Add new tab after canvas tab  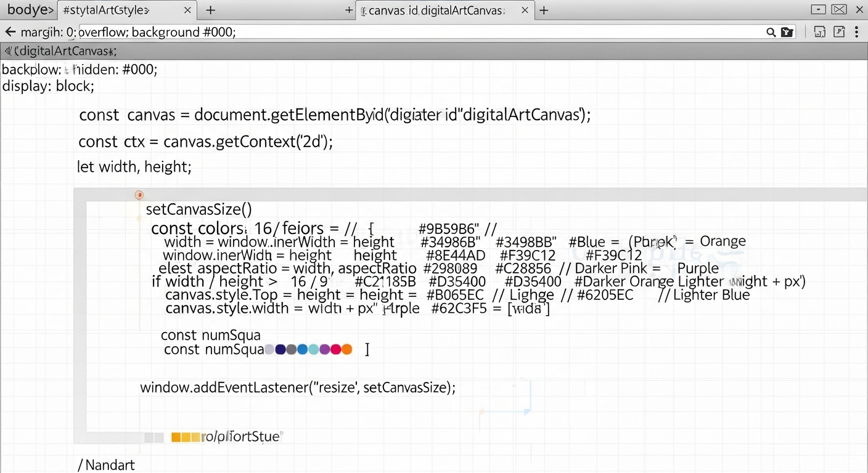click(x=544, y=10)
